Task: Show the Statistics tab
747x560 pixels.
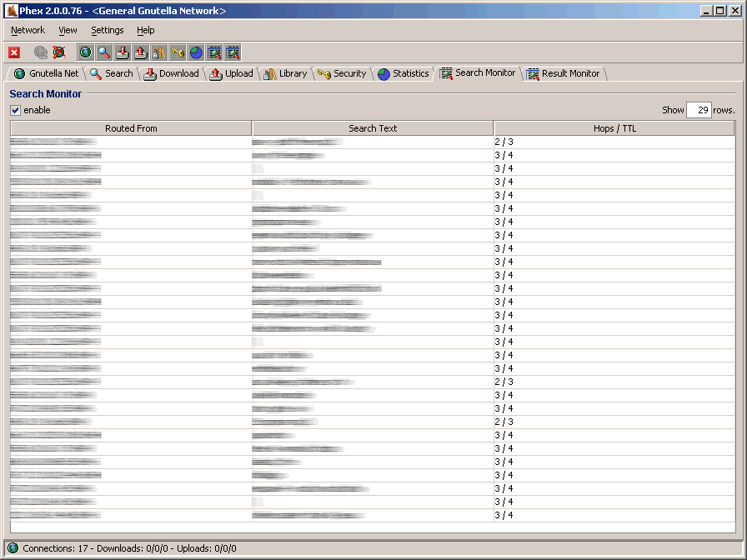Action: coord(404,74)
